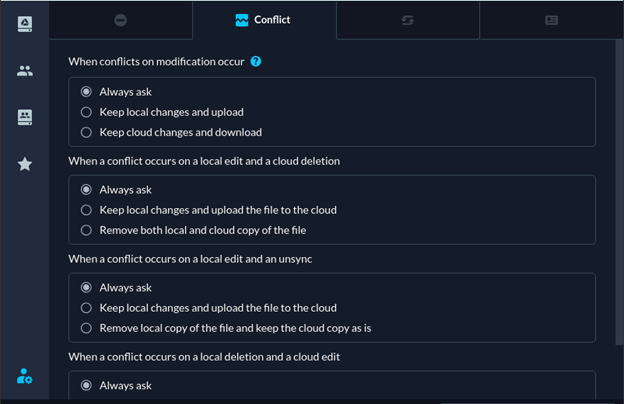624x404 pixels.
Task: Click 'When a conflict occurs on a local edit and a cloud deletion' heading
Action: coord(204,161)
